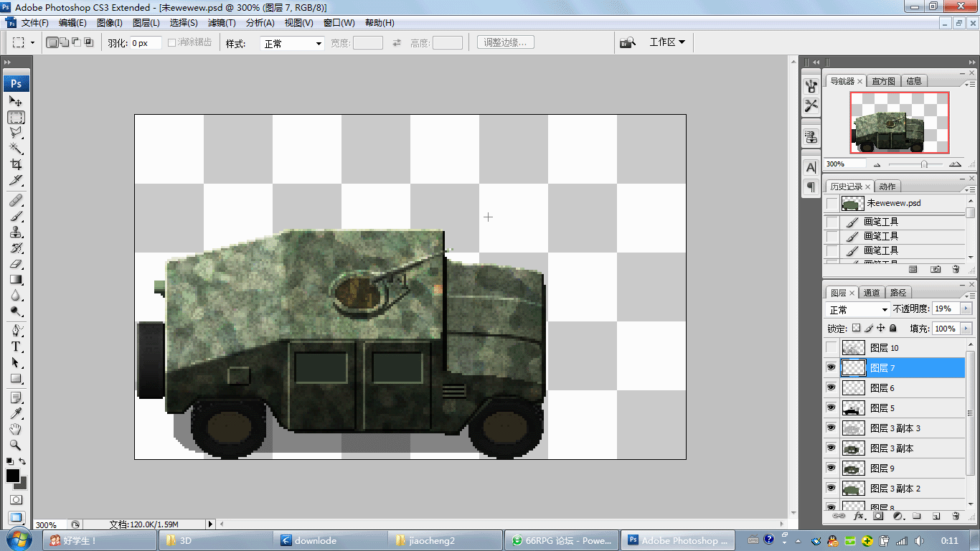Select the Clone Stamp tool
Image resolution: width=980 pixels, height=551 pixels.
pos(16,232)
